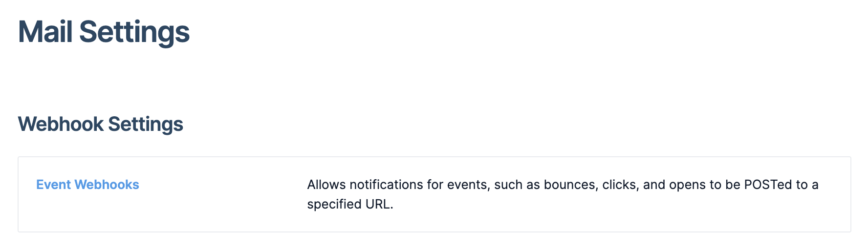Click "Settings" in the Webhook Settings heading
The width and height of the screenshot is (868, 252).
click(145, 124)
